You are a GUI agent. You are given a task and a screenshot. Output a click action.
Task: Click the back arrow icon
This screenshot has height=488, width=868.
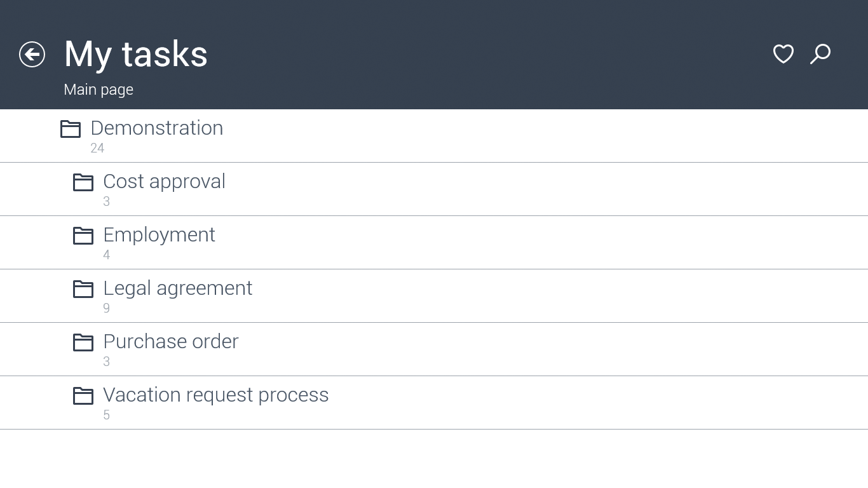click(32, 55)
